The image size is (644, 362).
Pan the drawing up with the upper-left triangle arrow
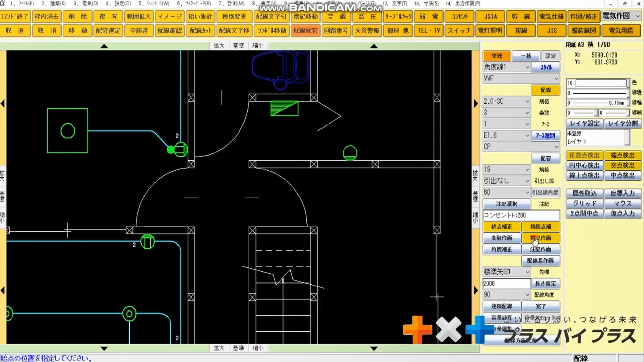pos(104,46)
